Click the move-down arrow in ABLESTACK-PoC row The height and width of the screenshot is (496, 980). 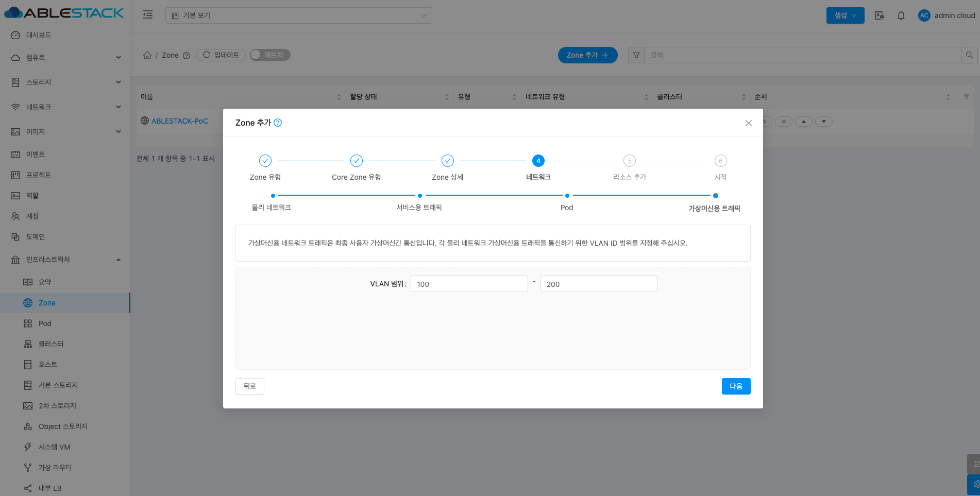[x=824, y=122]
